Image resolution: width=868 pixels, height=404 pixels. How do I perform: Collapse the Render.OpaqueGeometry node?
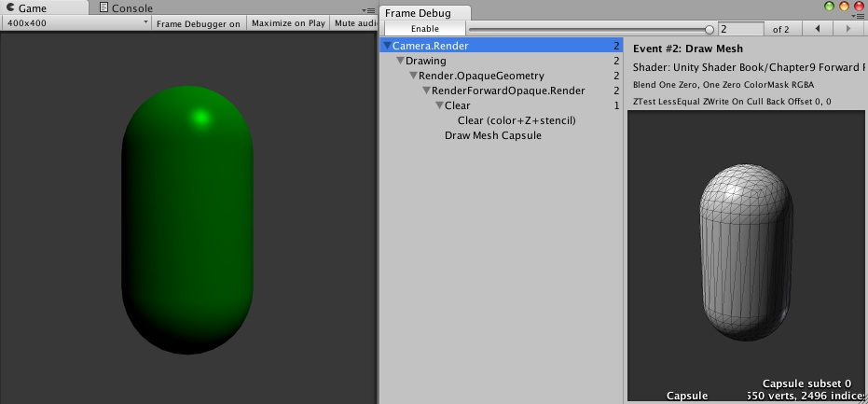click(x=413, y=76)
